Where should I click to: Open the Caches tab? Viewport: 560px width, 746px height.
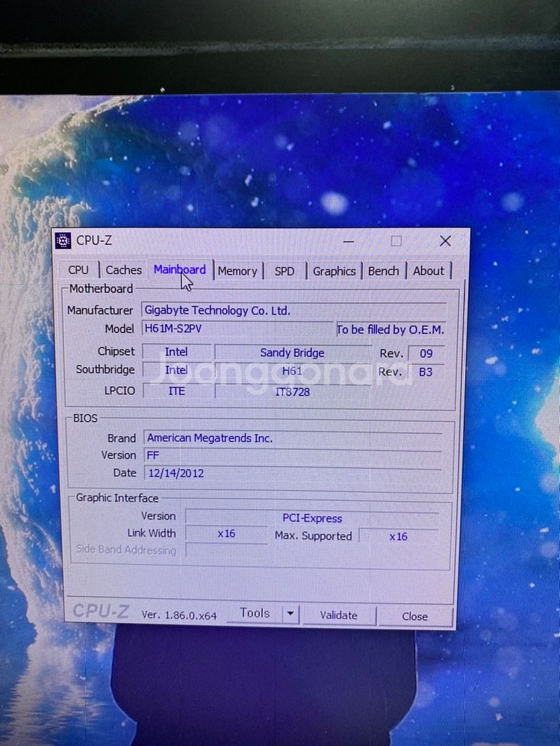pyautogui.click(x=123, y=270)
